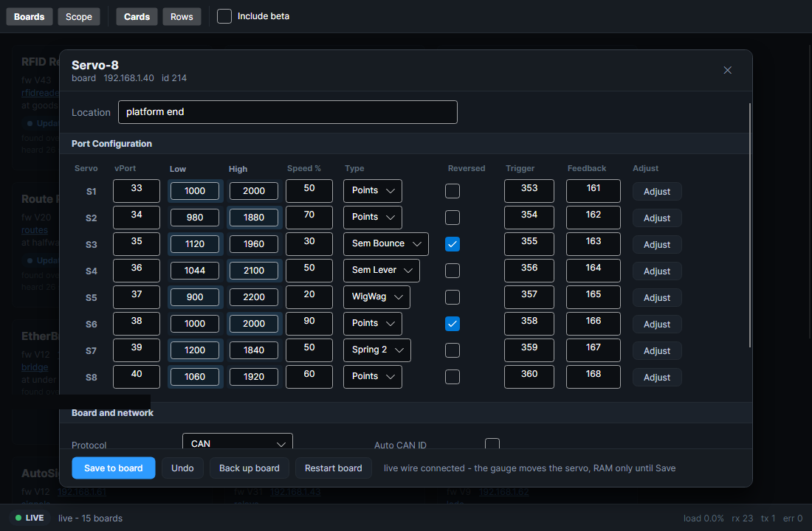Viewport: 812px width, 531px height.
Task: Click Adjust for servo S6
Action: tap(657, 324)
